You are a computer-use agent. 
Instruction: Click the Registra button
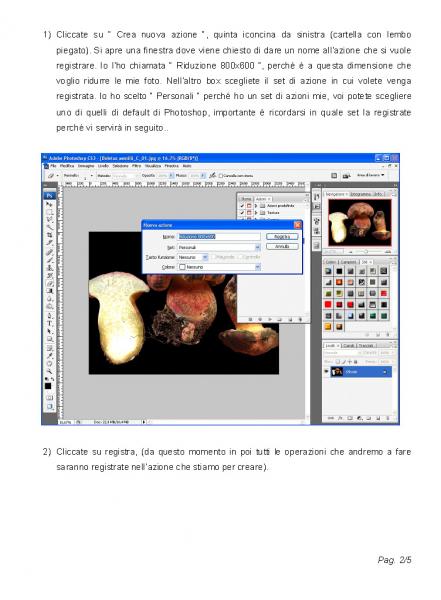[x=282, y=237]
